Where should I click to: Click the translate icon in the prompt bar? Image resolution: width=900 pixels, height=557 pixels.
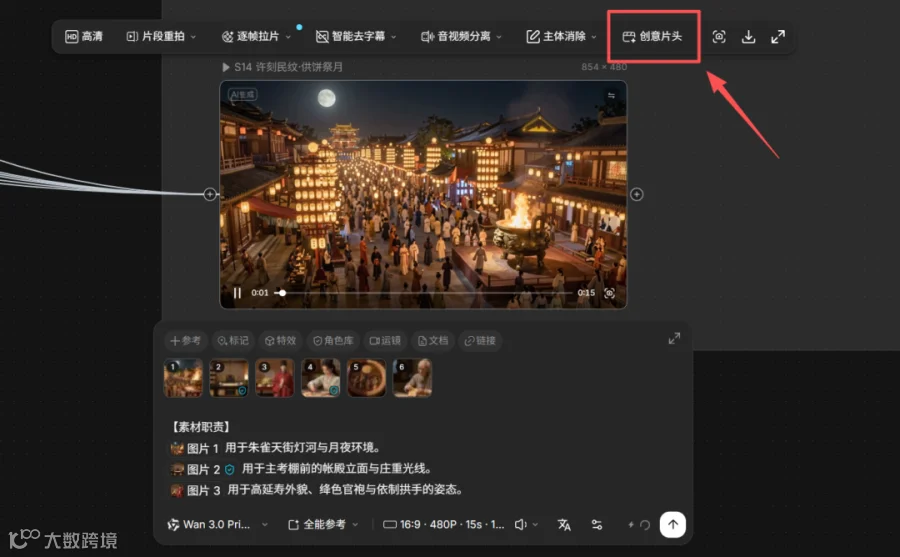point(564,524)
